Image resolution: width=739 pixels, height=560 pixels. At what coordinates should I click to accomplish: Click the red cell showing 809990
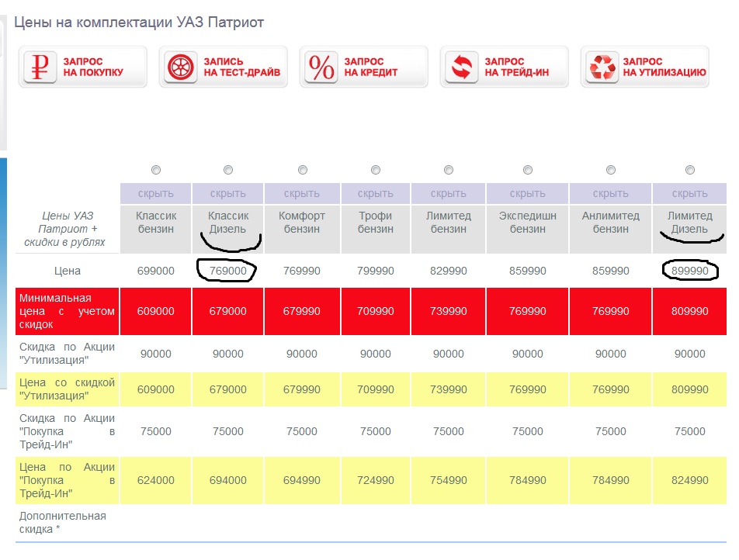tap(689, 311)
